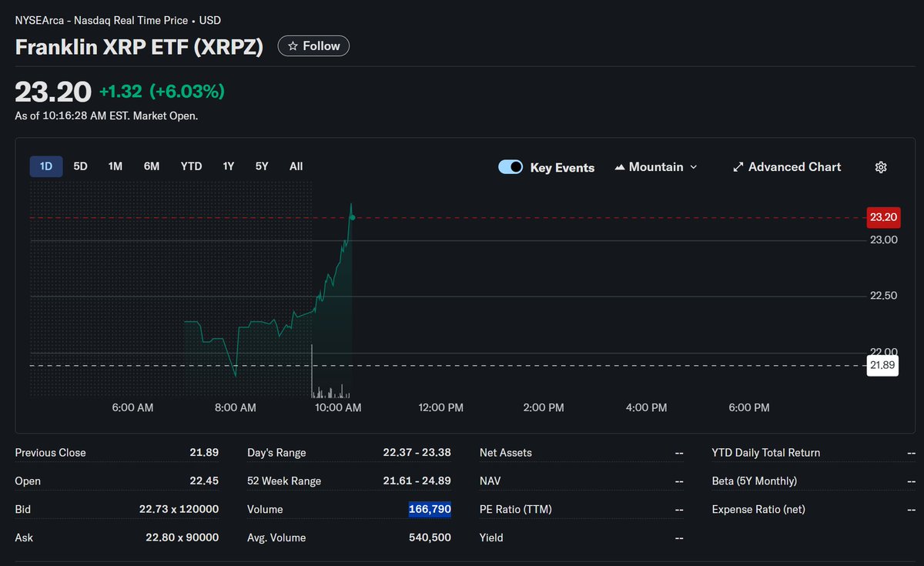Image resolution: width=924 pixels, height=566 pixels.
Task: Click the YTD Daily Total Return label
Action: [766, 453]
